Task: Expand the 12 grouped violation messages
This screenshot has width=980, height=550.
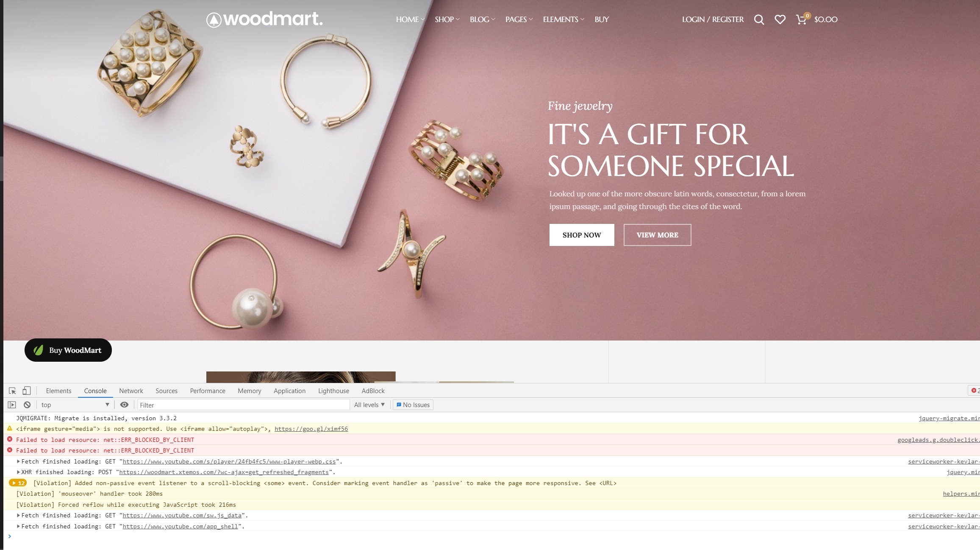Action: (18, 483)
